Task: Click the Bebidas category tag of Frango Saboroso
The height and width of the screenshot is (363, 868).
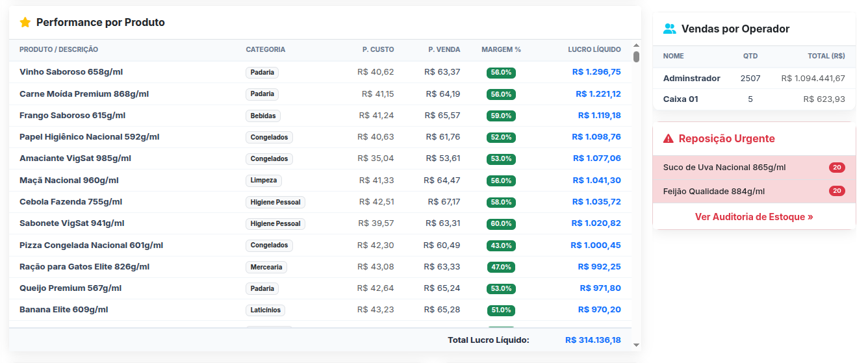Action: click(263, 116)
